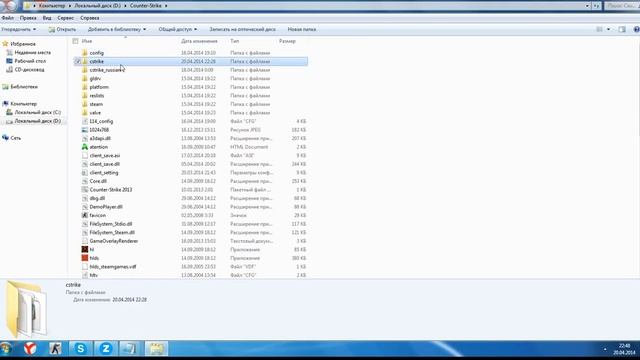Open Skype from the taskbar
This screenshot has height=360, width=640.
pos(81,348)
